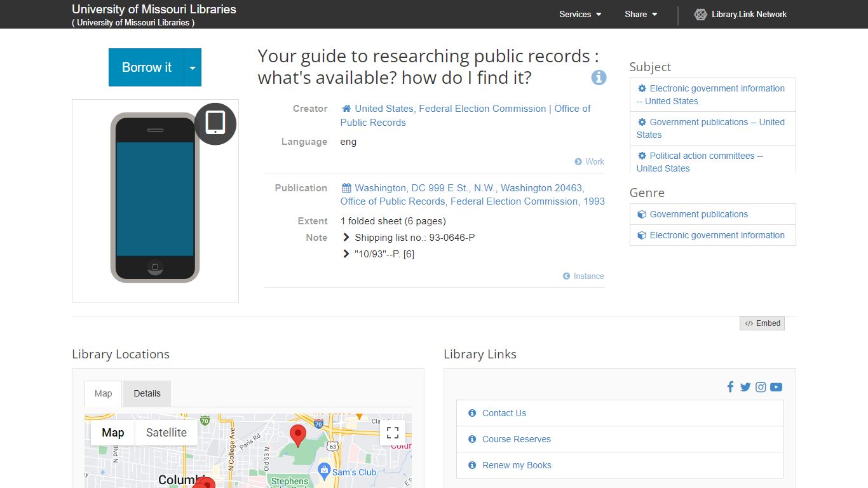
Task: Toggle fullscreen map view
Action: (393, 433)
